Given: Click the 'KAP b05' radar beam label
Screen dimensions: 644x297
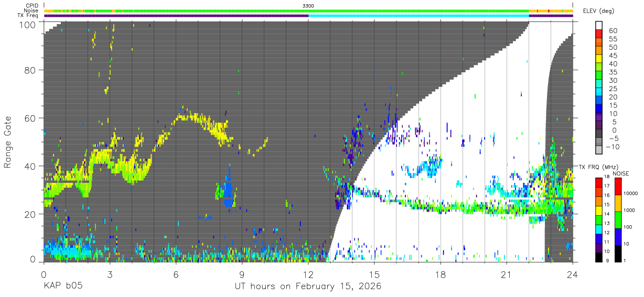Looking at the screenshot, I should [63, 287].
